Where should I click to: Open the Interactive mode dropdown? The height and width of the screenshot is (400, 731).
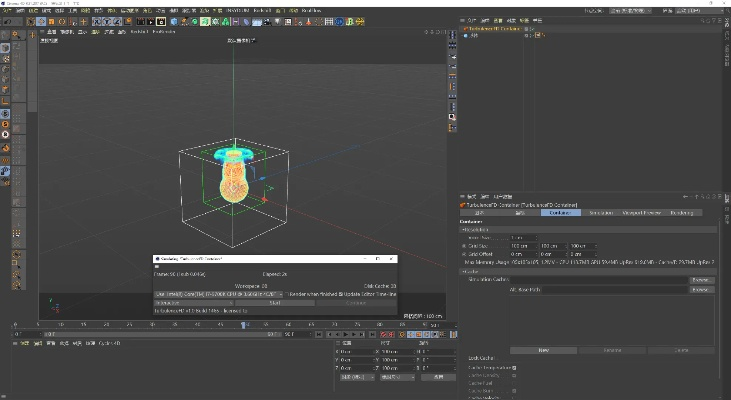click(x=194, y=303)
